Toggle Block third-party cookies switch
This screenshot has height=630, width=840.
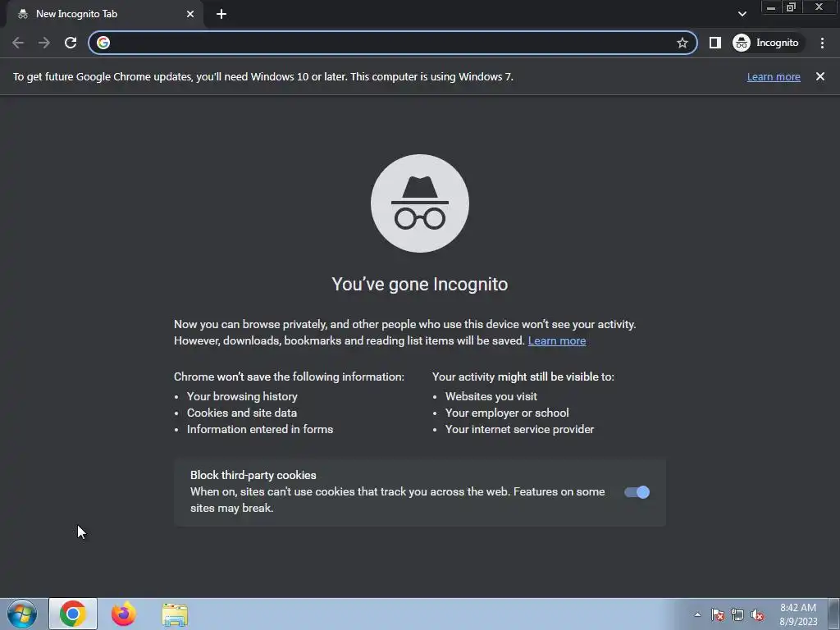click(637, 492)
